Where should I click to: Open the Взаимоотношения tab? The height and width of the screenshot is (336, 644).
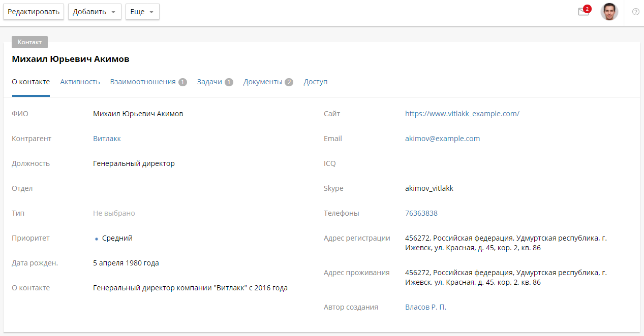click(143, 82)
